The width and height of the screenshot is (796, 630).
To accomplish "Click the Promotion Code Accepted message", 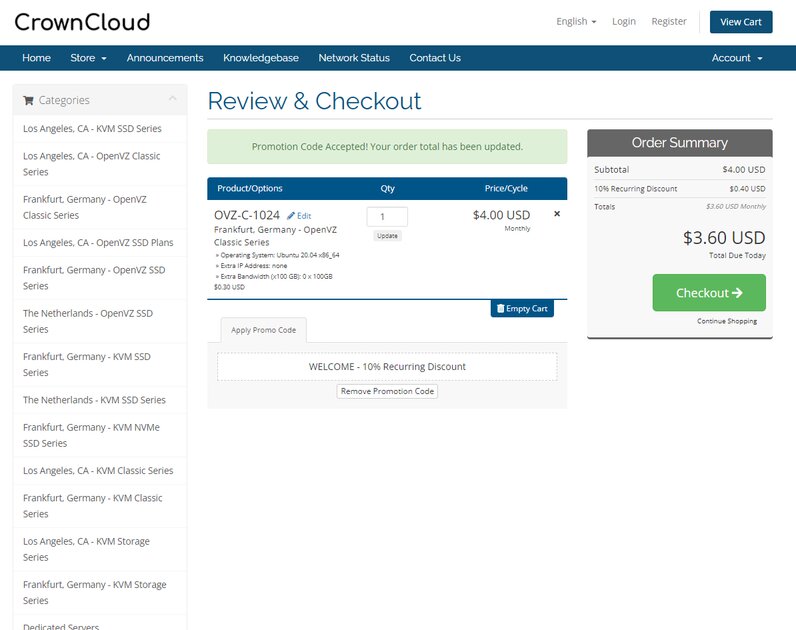I will click(x=387, y=146).
